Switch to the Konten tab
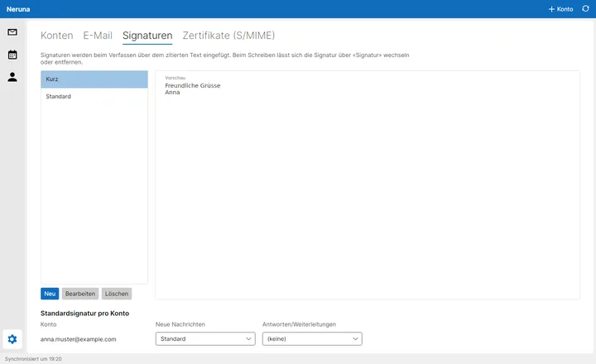The image size is (596, 364). (56, 36)
